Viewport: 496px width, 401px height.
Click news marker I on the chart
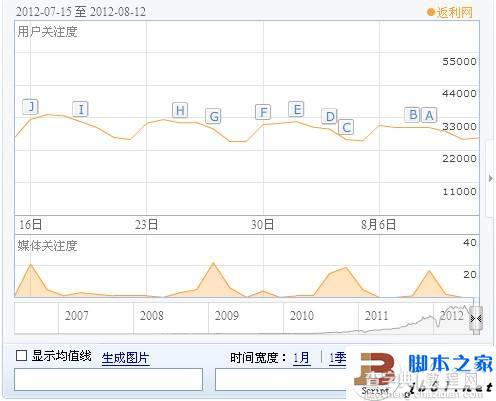pos(81,109)
